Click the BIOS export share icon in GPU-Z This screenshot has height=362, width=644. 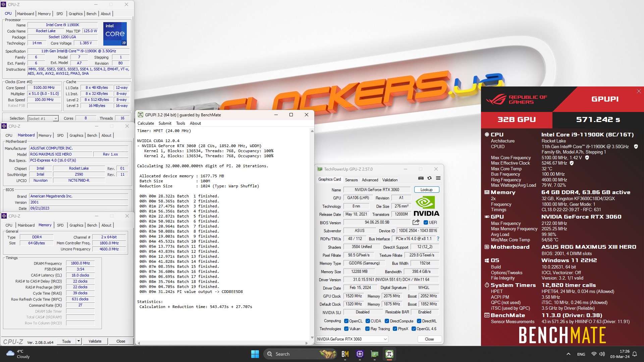(x=416, y=222)
